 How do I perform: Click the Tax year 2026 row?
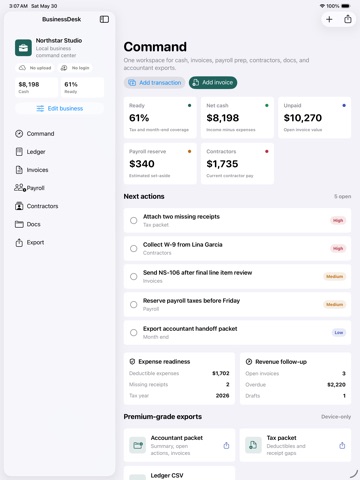pos(179,396)
